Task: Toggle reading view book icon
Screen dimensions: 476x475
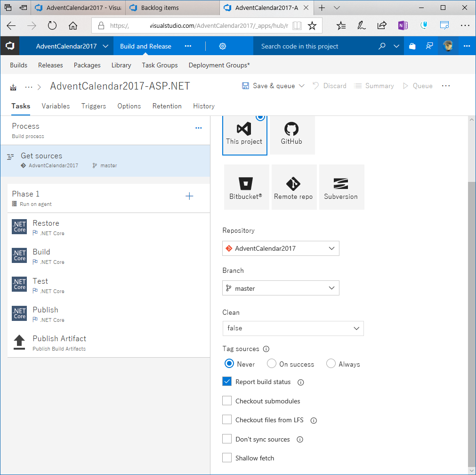Action: (297, 25)
